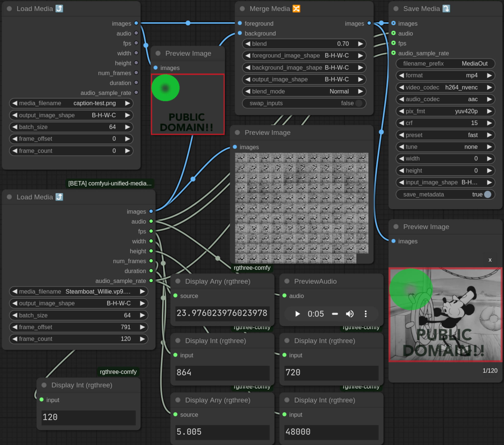Decrease frame_count 120 with its left arrow

click(x=15, y=339)
